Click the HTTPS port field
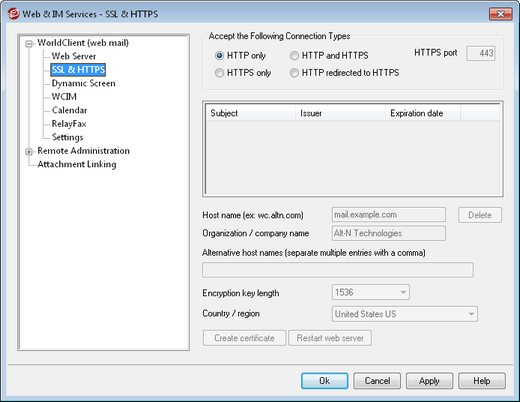The height and width of the screenshot is (402, 520). (x=481, y=53)
